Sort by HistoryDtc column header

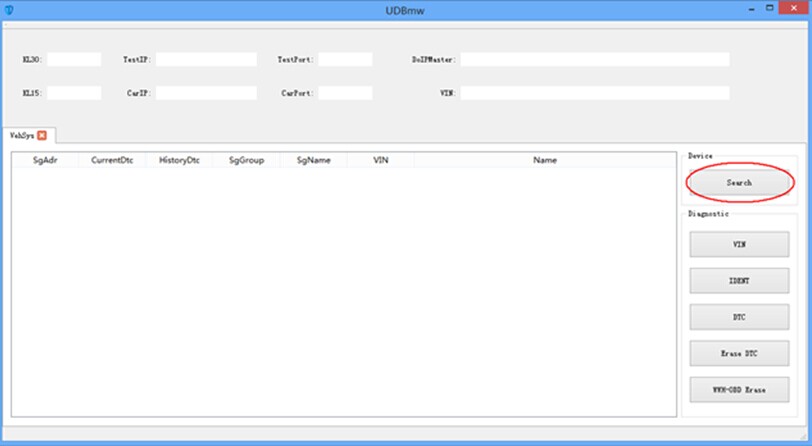coord(179,160)
